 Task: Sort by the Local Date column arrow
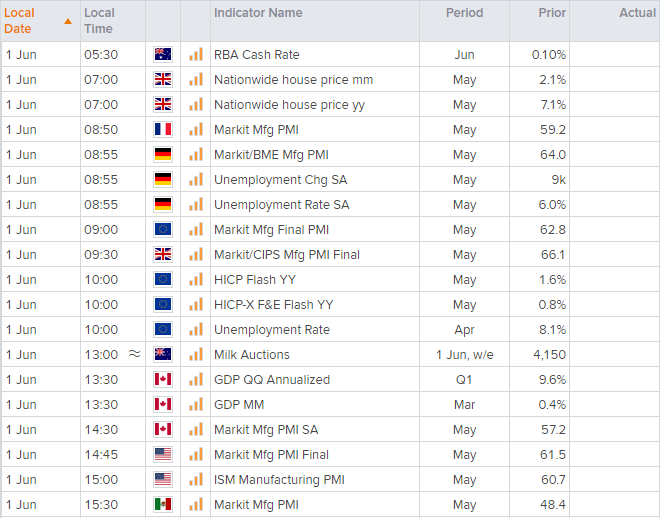tap(67, 20)
